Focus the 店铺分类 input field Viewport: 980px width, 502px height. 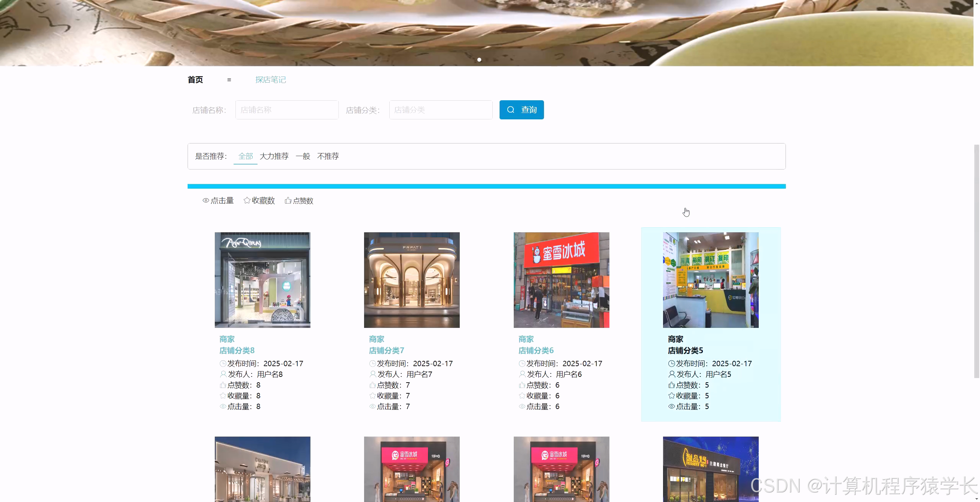tap(441, 110)
